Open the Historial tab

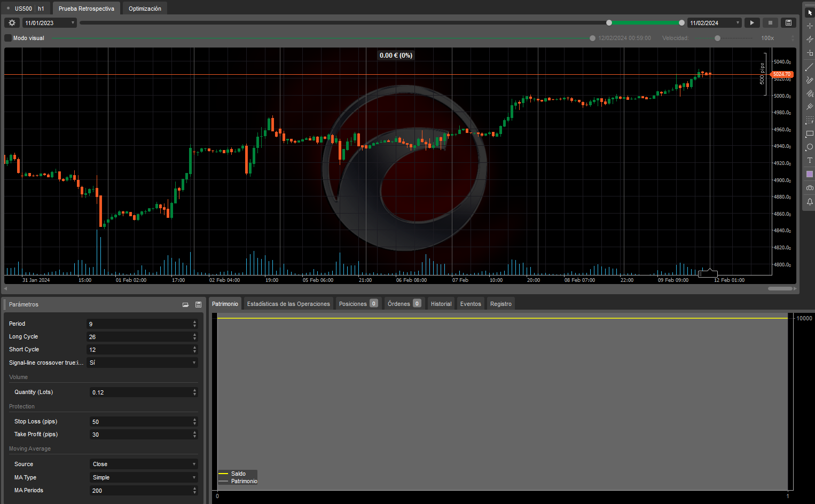[x=441, y=304]
